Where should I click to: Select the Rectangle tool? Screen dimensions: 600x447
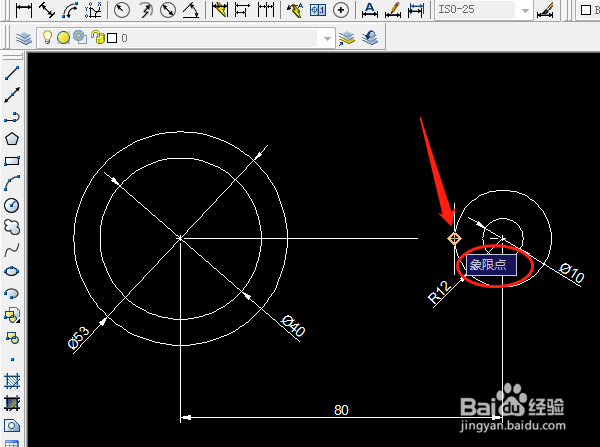click(x=12, y=161)
